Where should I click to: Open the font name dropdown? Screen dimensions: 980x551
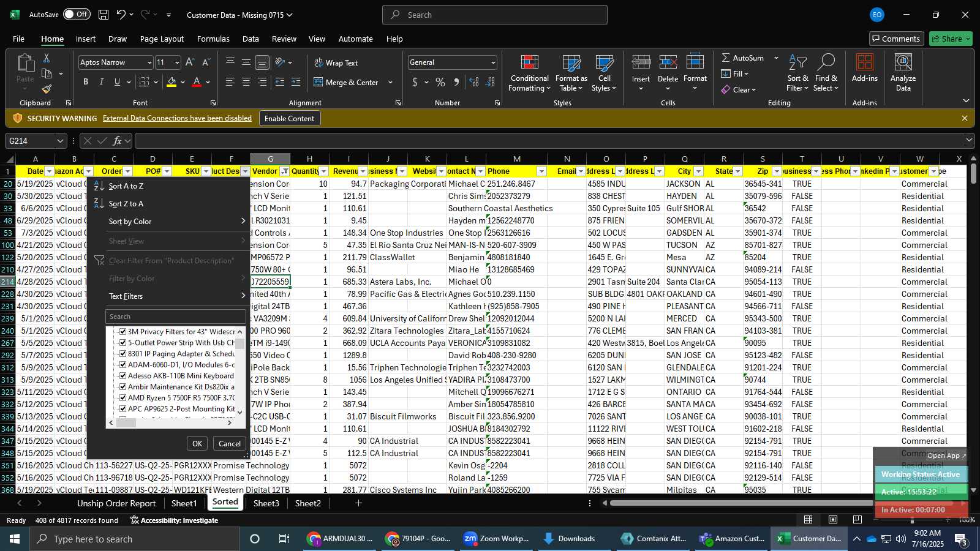[x=149, y=62]
